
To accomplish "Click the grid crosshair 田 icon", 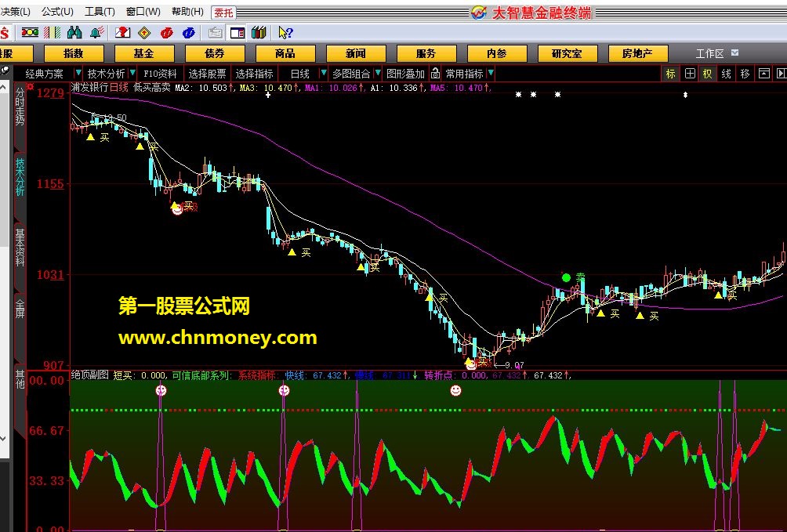I will [x=690, y=74].
